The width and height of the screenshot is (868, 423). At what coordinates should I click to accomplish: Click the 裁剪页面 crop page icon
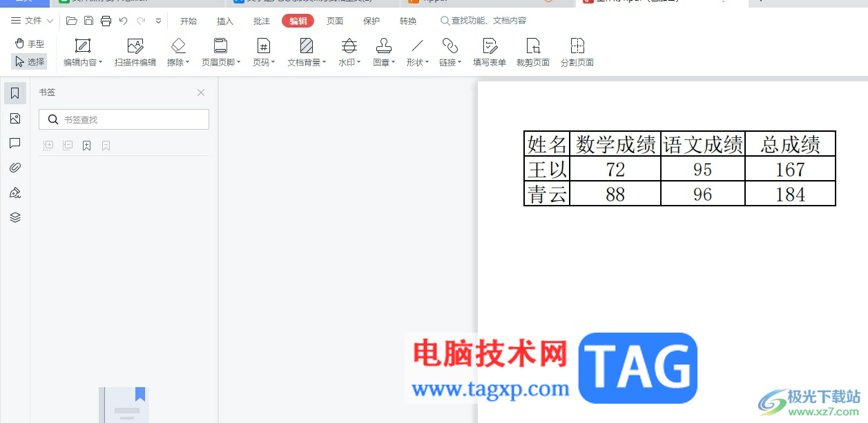[x=533, y=46]
